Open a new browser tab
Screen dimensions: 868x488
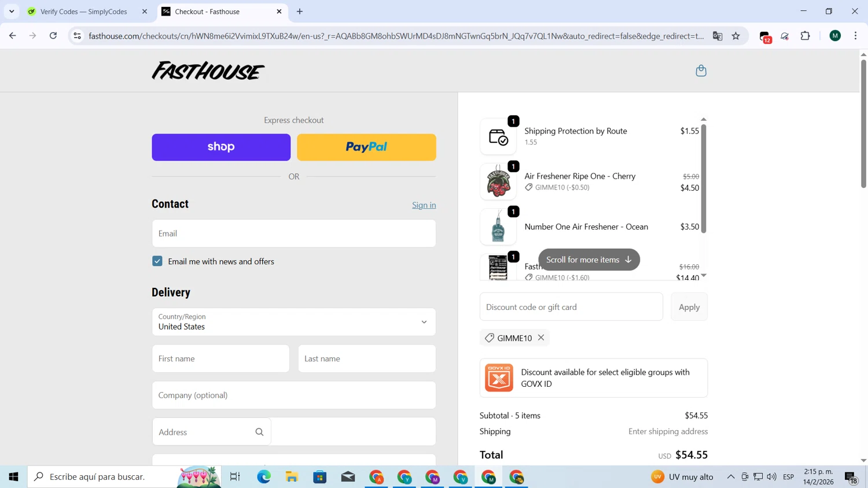(300, 12)
